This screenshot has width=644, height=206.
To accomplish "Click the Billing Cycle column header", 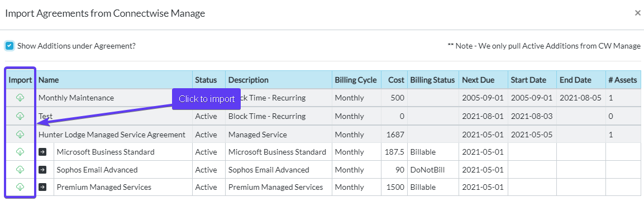I will point(356,80).
